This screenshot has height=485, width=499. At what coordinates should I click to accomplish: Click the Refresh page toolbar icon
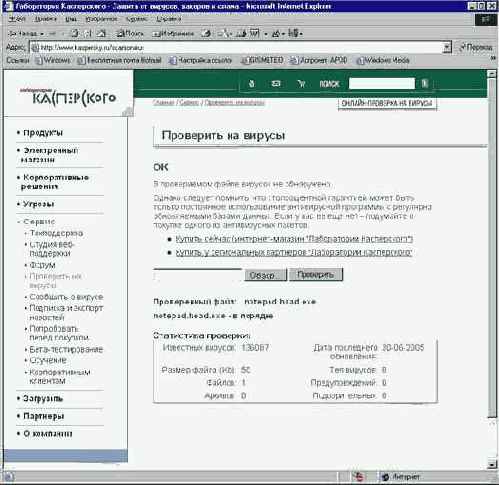point(89,33)
